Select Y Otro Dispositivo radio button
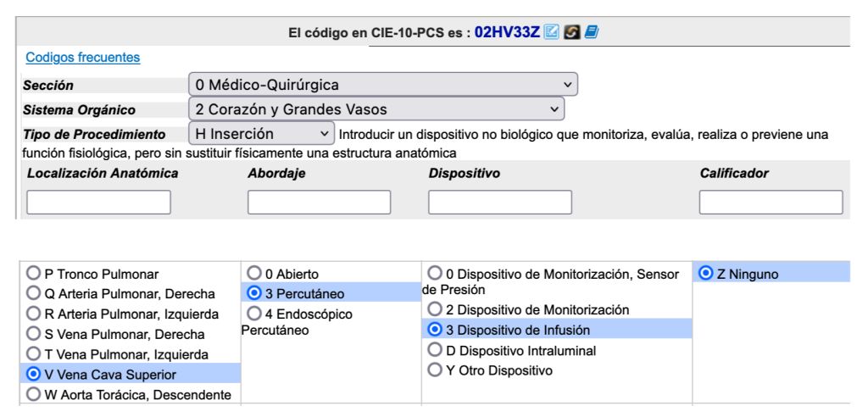The image size is (868, 417). (436, 370)
